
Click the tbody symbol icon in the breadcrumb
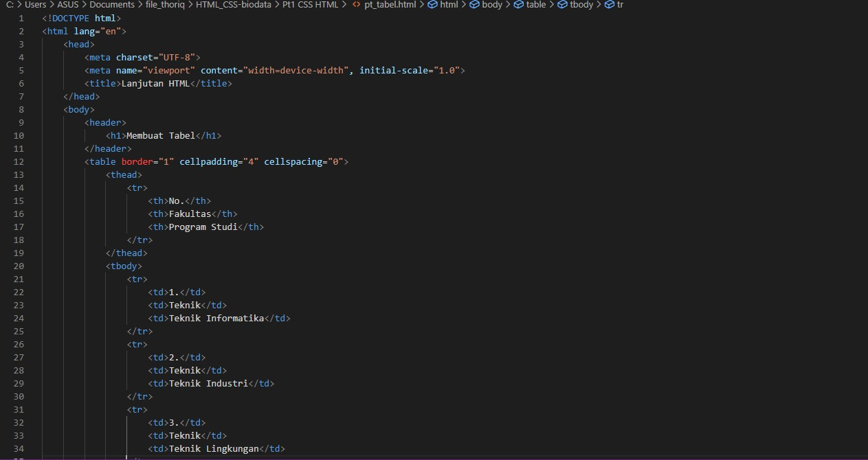[x=562, y=5]
